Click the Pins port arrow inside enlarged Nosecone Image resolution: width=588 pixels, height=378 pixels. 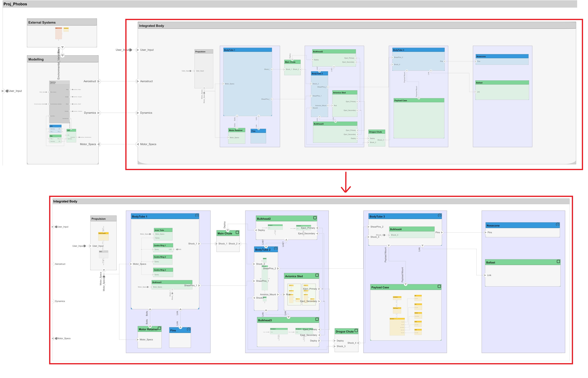(x=486, y=232)
